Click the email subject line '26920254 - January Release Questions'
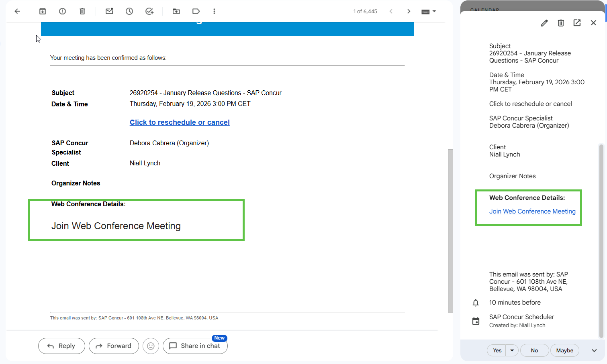The width and height of the screenshot is (607, 364). click(x=205, y=93)
